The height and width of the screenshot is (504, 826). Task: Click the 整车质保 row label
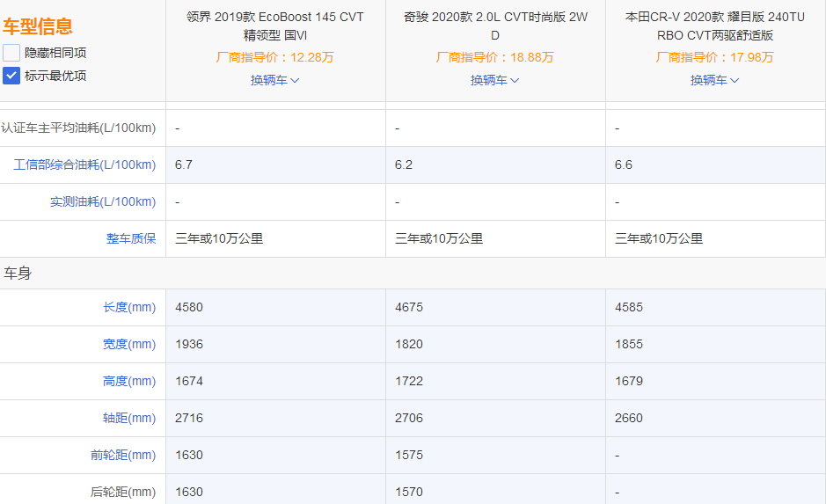131,238
